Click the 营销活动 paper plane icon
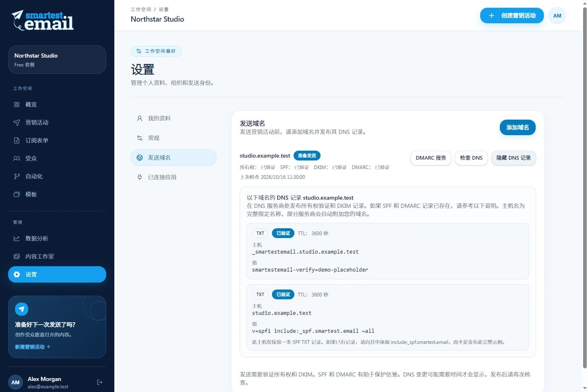The image size is (588, 392). coord(17,122)
